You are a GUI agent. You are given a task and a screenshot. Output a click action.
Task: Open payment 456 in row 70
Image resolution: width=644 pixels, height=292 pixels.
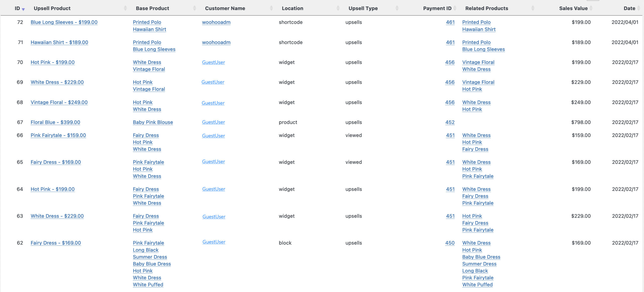click(450, 62)
